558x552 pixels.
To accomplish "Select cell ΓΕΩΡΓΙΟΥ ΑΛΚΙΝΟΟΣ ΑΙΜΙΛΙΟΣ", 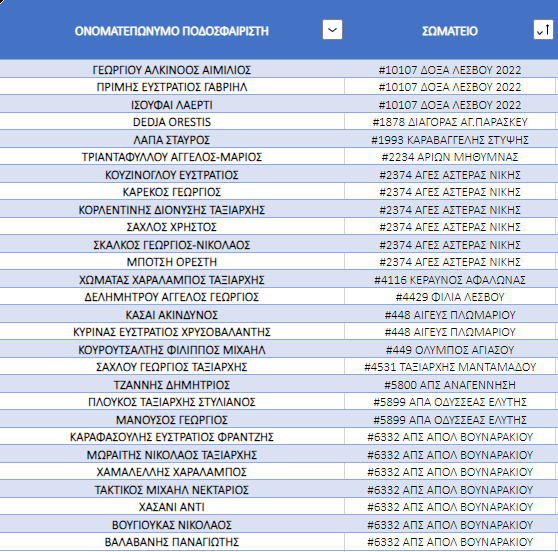I will pyautogui.click(x=172, y=69).
